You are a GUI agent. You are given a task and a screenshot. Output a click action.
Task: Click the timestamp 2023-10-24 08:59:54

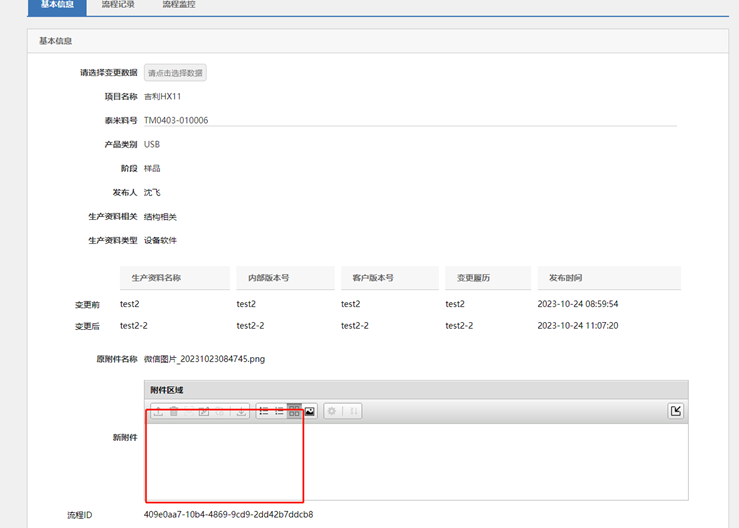pos(578,304)
